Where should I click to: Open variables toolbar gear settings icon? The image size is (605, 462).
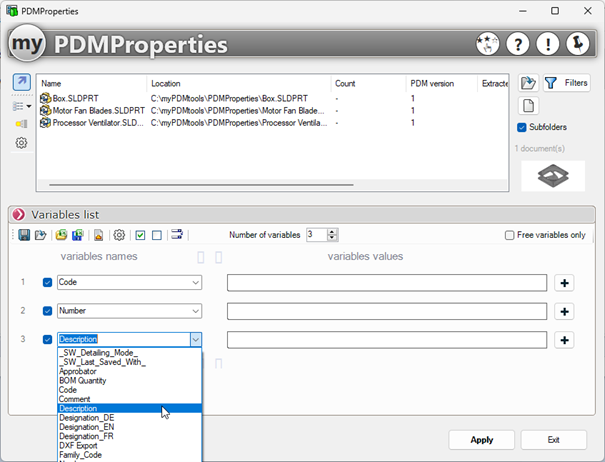click(119, 235)
